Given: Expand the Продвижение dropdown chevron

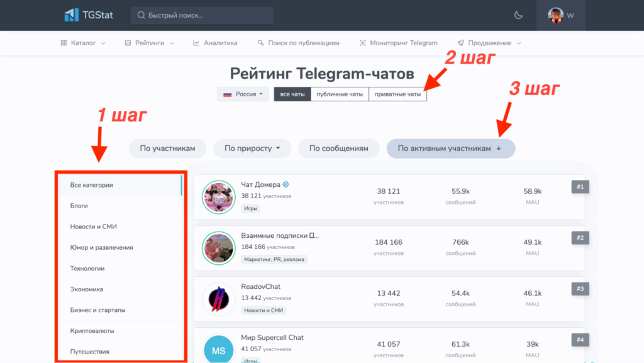Looking at the screenshot, I should [519, 43].
